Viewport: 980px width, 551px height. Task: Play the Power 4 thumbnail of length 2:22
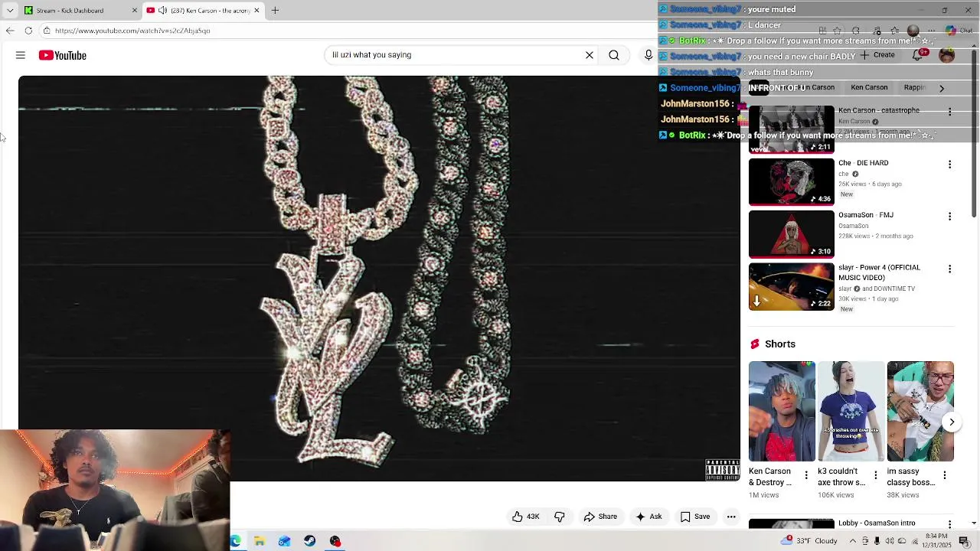coord(791,286)
